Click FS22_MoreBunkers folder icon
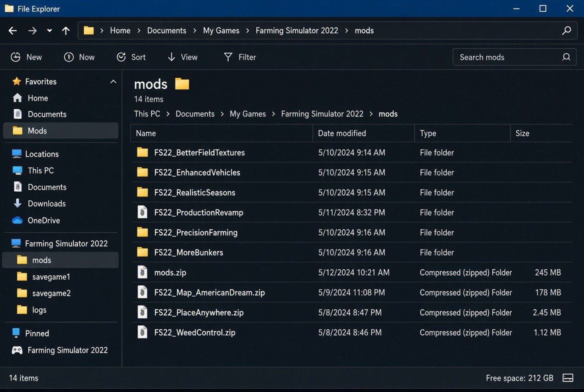Image resolution: width=584 pixels, height=392 pixels. point(142,252)
